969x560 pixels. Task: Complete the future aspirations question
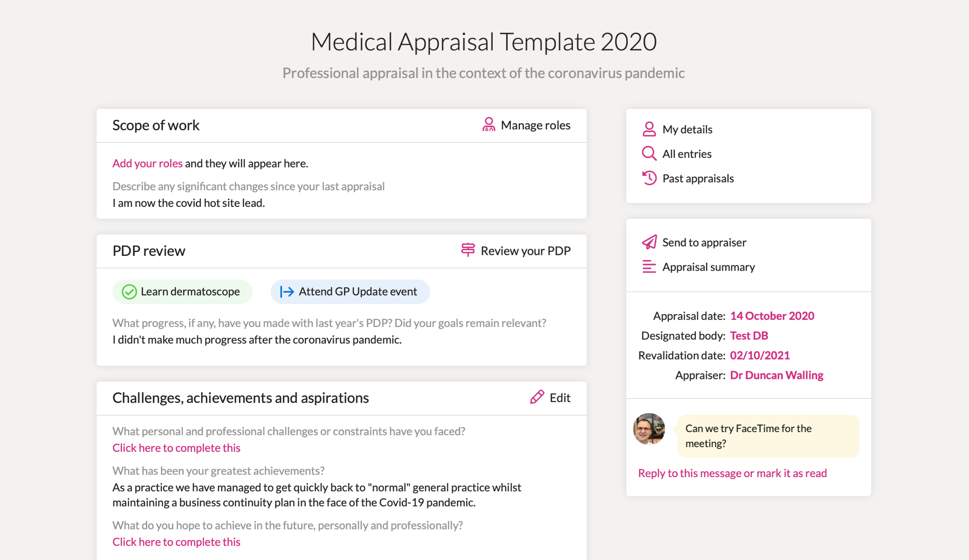click(176, 542)
